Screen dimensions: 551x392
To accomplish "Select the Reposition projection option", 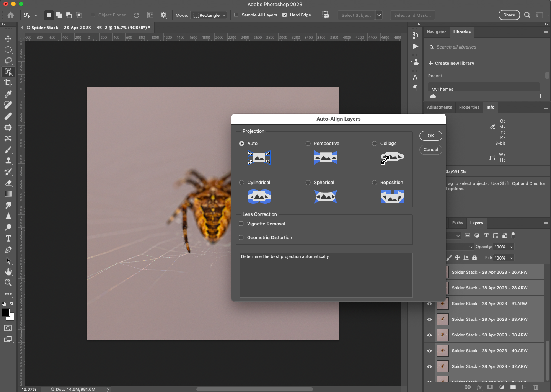I will [375, 183].
